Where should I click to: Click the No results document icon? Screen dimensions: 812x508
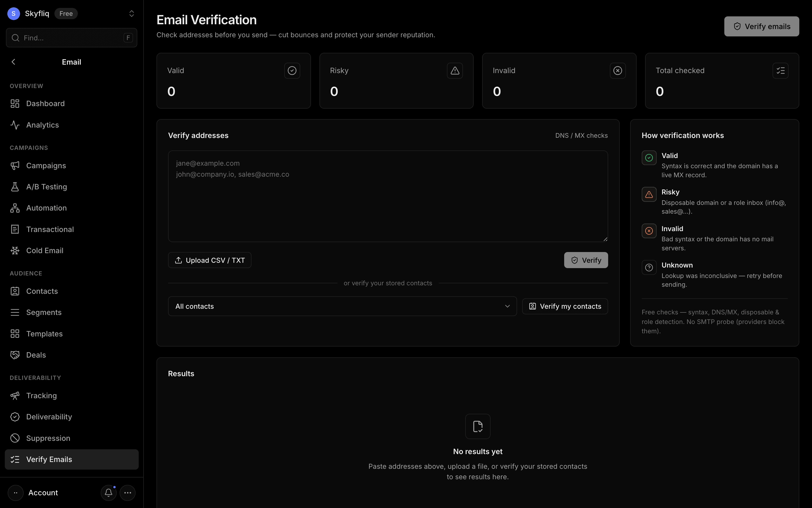(x=478, y=426)
